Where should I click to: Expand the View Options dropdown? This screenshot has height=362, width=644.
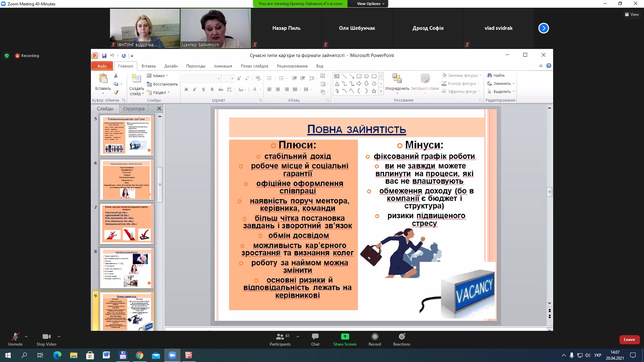tap(370, 4)
